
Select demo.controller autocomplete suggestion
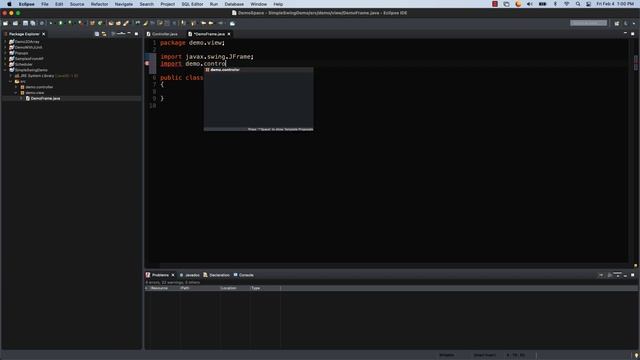pos(258,70)
